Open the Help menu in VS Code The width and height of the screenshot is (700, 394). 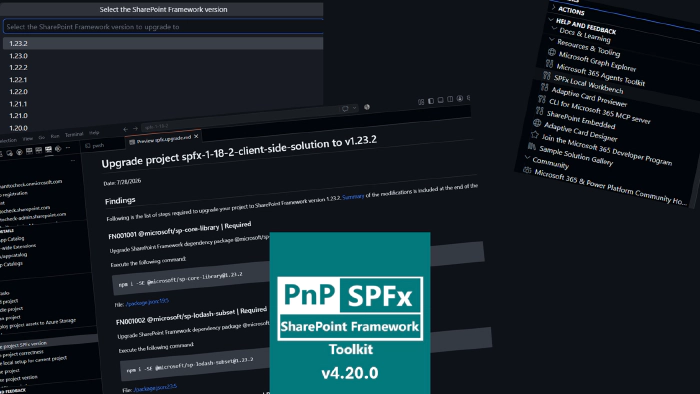coord(94,133)
